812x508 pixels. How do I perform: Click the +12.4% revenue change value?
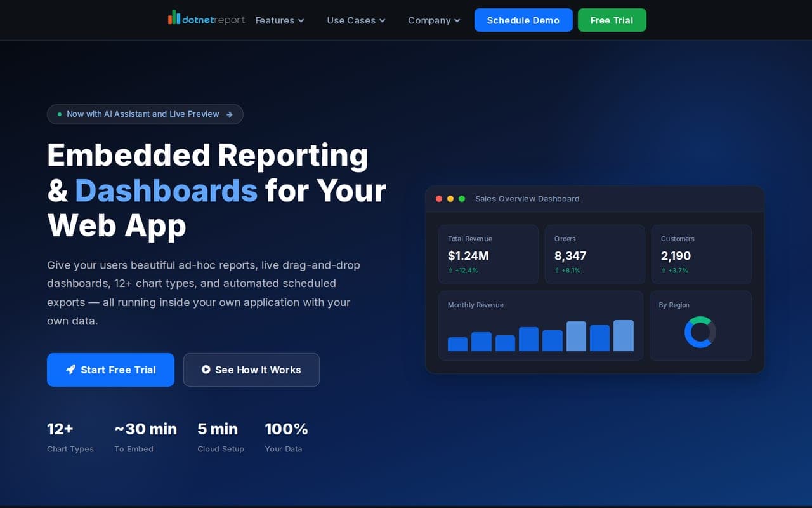(463, 271)
